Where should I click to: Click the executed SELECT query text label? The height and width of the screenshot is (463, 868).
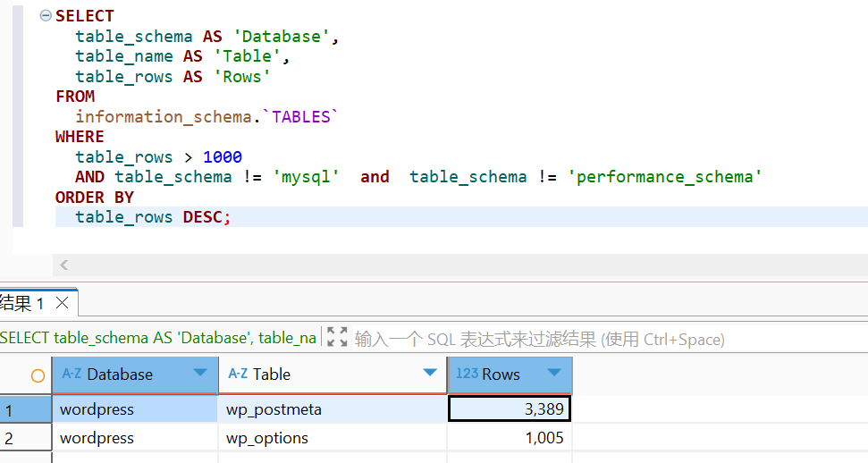[158, 338]
